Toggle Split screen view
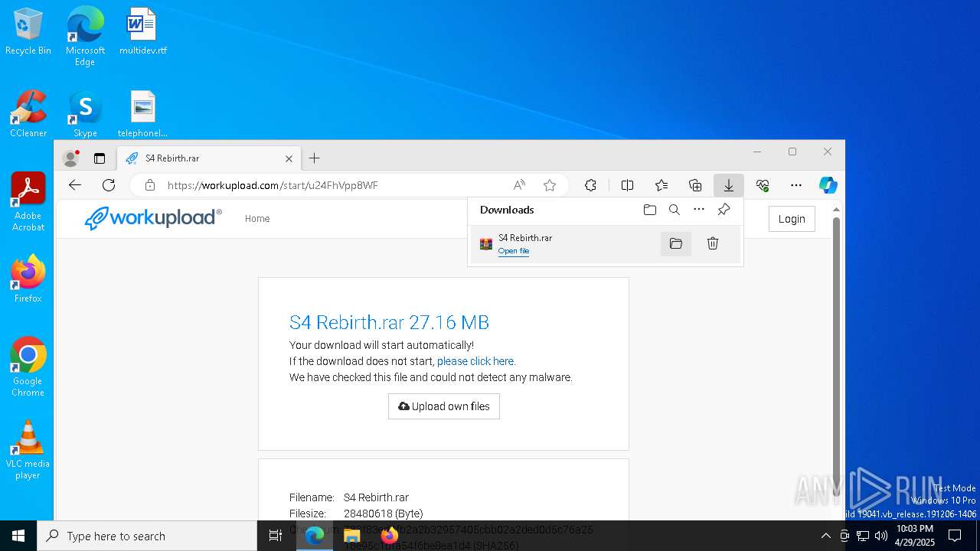Screen dimensions: 980x551 (x=627, y=185)
